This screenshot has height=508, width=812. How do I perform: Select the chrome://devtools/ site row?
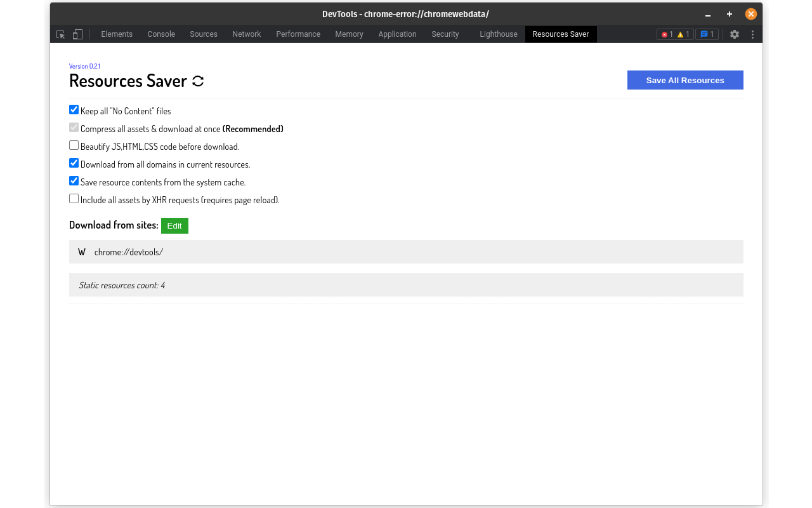(x=406, y=252)
